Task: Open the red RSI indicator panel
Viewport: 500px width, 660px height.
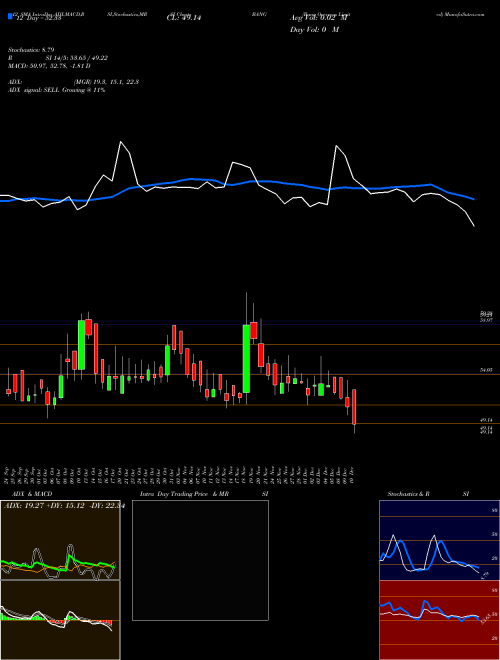Action: [x=439, y=620]
